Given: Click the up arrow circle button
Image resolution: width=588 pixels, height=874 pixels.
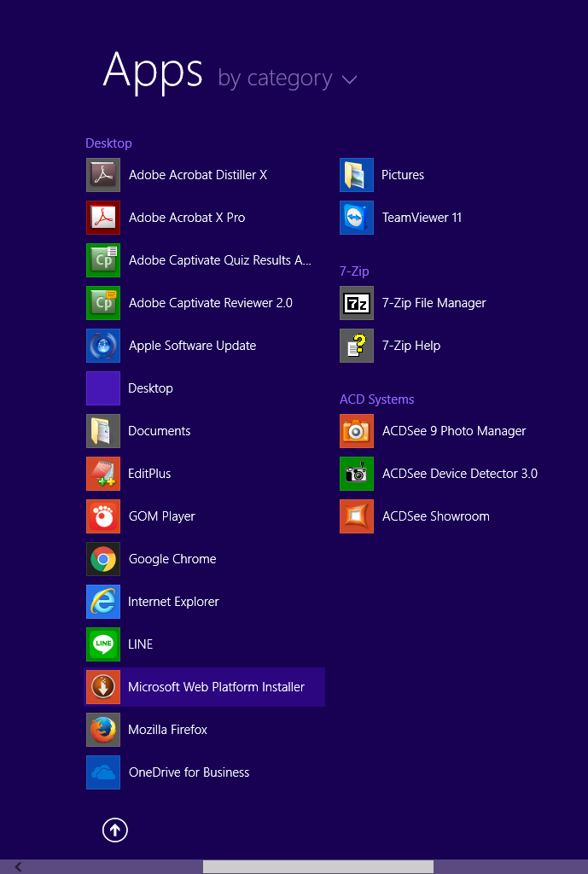Looking at the screenshot, I should point(115,830).
